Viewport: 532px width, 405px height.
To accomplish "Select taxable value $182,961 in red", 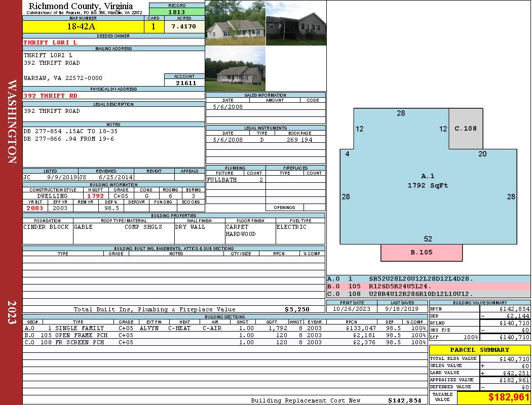I will coord(509,397).
